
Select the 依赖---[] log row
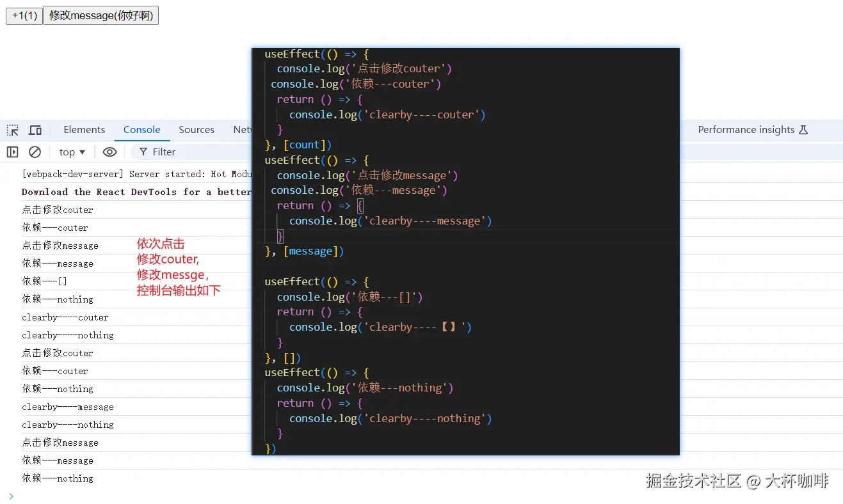click(x=45, y=281)
